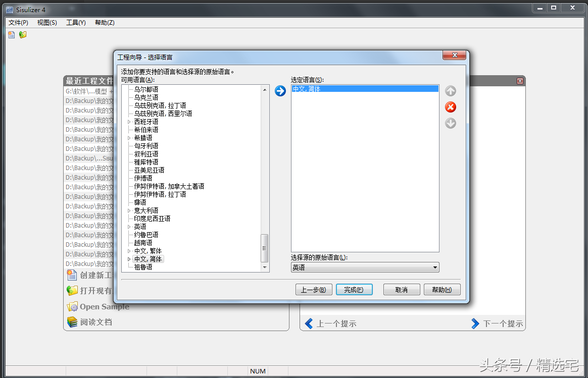Viewport: 588px width, 378px height.
Task: Click the language list scroll down arrow
Action: [x=265, y=267]
